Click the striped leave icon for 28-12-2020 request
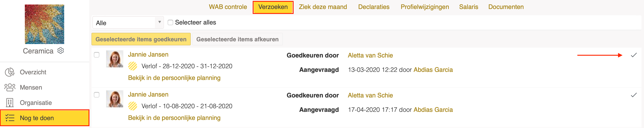644x128 pixels. pos(133,66)
